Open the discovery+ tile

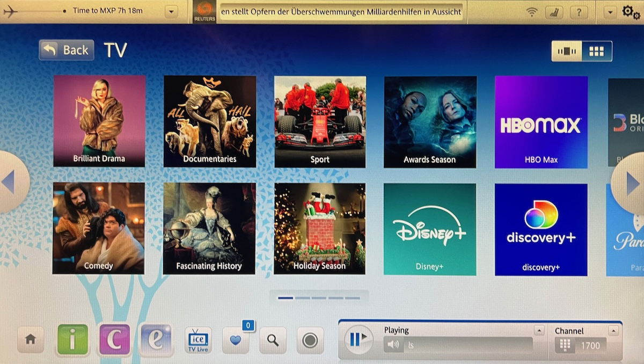(x=541, y=229)
